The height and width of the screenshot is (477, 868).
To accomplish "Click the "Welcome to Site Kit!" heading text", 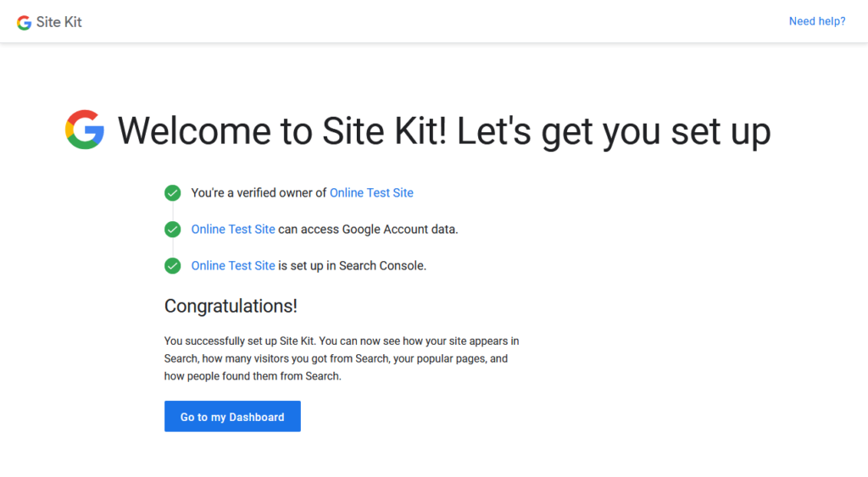I will [281, 131].
